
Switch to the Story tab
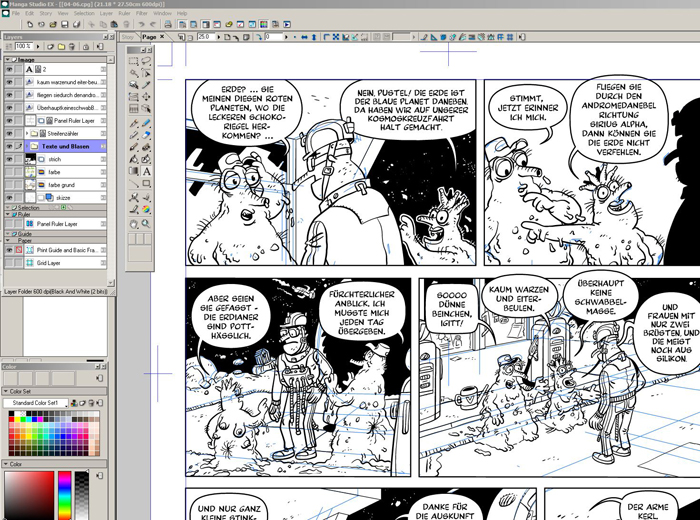click(128, 36)
